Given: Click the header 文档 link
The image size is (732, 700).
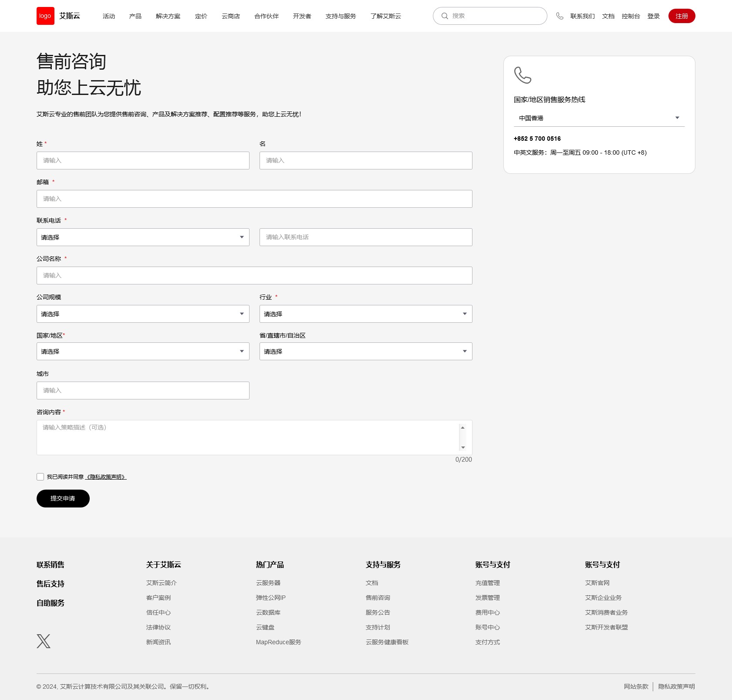Looking at the screenshot, I should (608, 16).
